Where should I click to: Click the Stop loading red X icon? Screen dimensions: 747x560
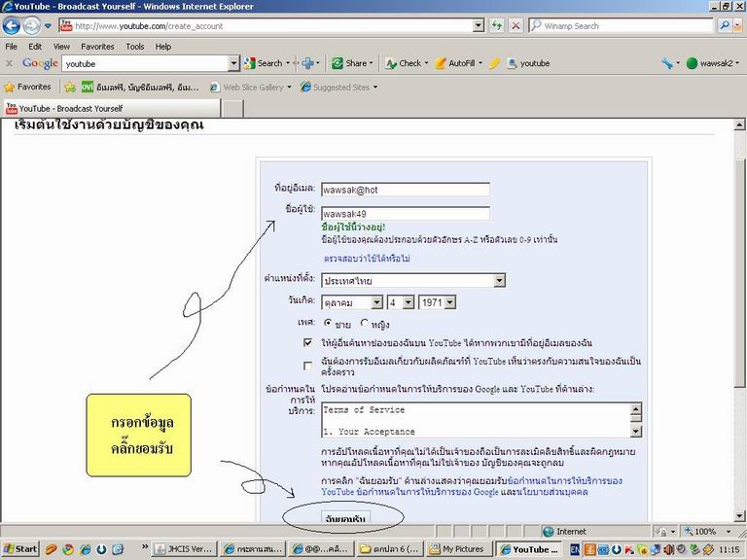516,25
